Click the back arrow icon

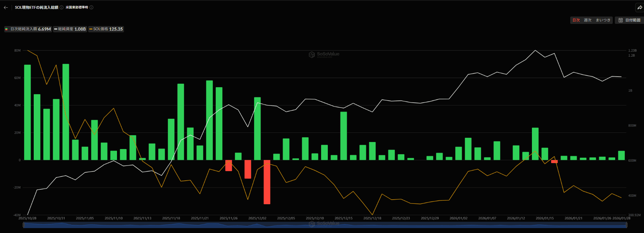pos(6,7)
